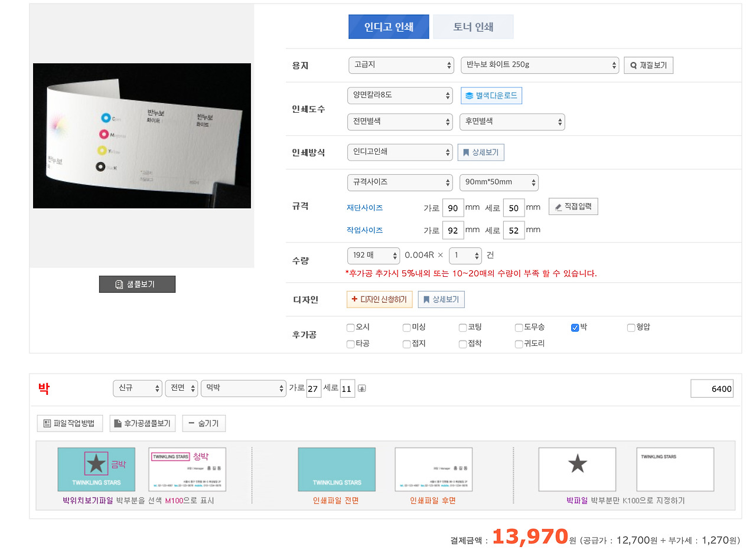The height and width of the screenshot is (556, 756).
Task: Click the 박 세로 field showing 11
Action: [x=347, y=389]
